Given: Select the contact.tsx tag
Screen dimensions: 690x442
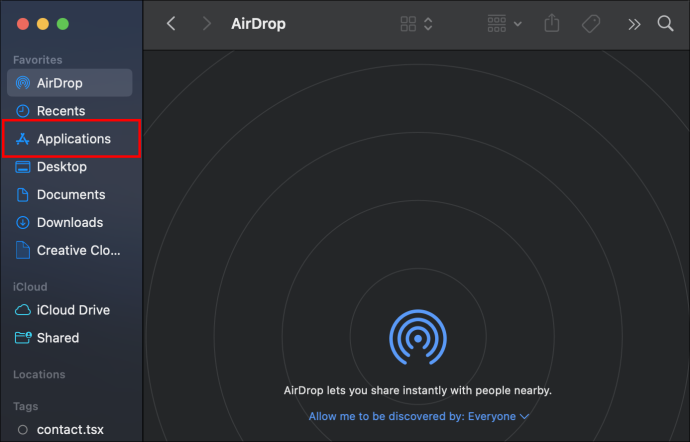Looking at the screenshot, I should (x=70, y=429).
